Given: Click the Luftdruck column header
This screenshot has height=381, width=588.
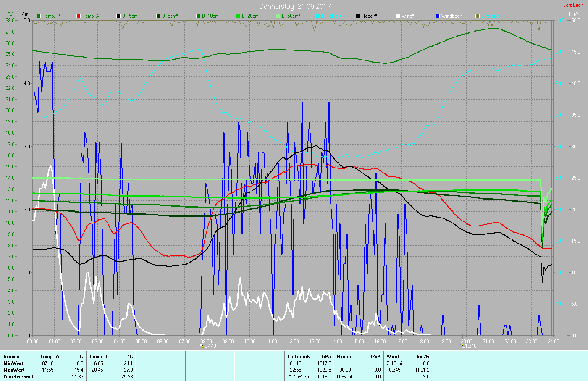Looking at the screenshot, I should point(299,357).
